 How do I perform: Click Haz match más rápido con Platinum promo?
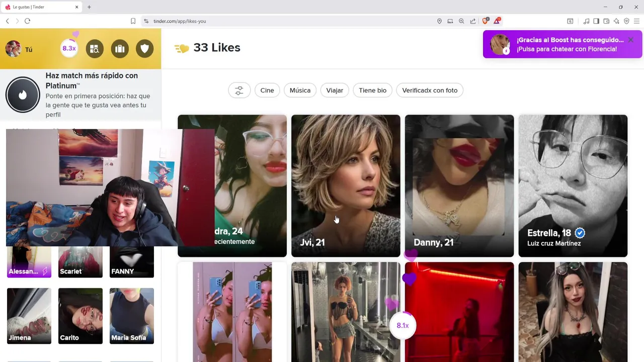point(80,95)
